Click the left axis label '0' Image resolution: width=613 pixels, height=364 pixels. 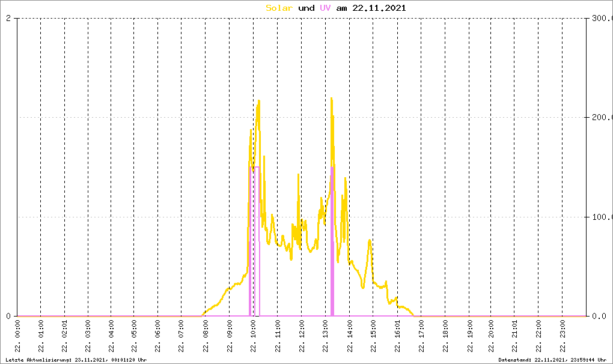(8, 316)
